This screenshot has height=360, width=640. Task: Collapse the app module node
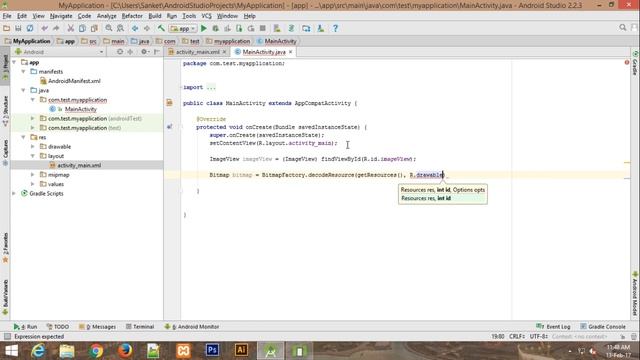(x=14, y=62)
